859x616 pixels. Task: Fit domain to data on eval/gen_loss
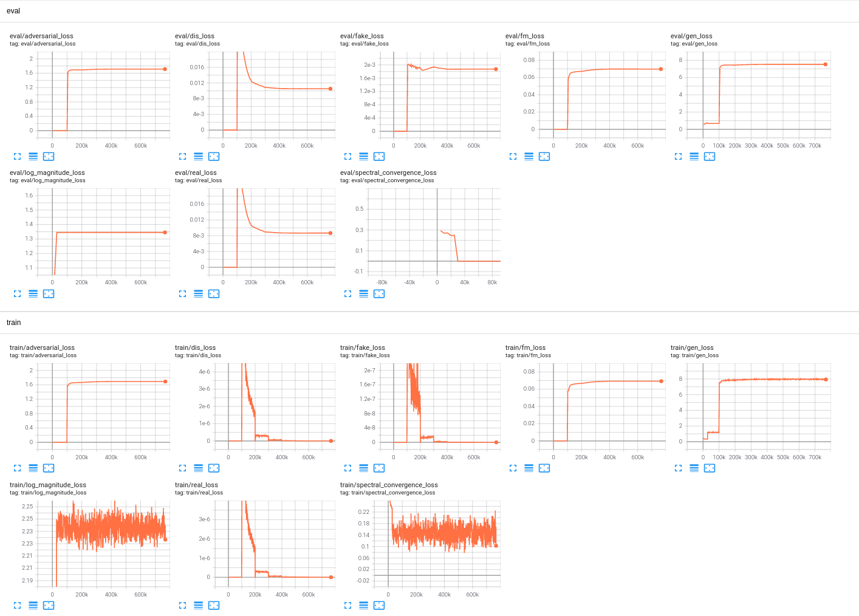(710, 157)
